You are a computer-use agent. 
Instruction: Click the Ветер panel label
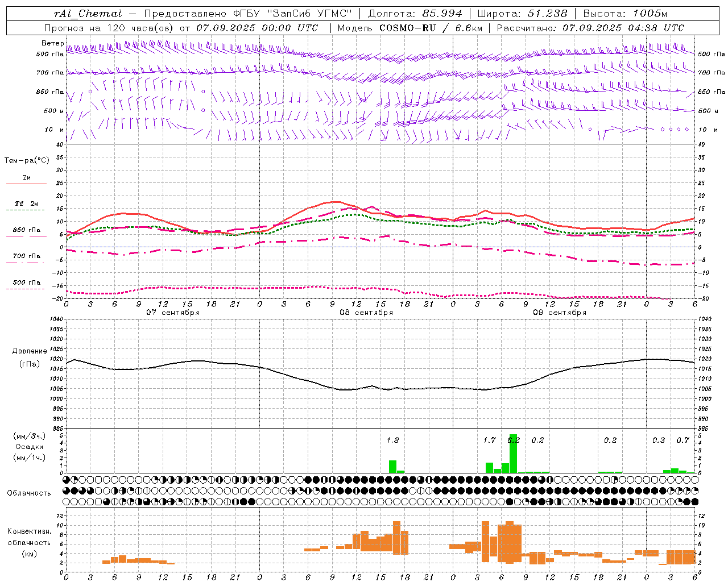(53, 43)
